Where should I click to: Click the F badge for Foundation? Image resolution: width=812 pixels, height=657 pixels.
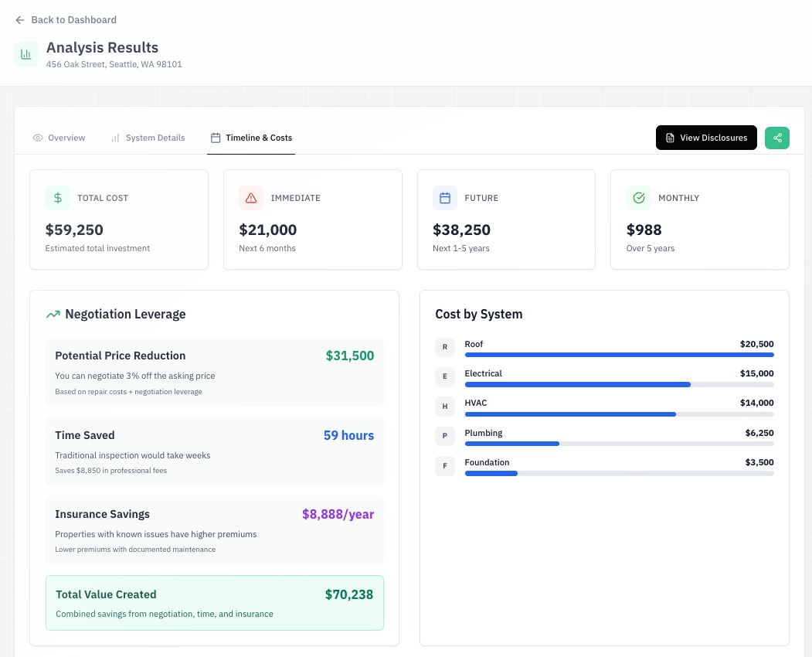tap(444, 465)
